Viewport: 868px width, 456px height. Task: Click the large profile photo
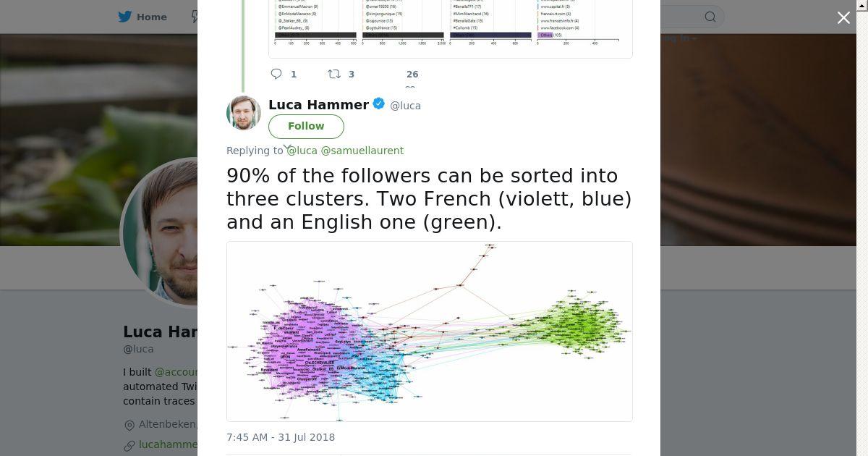tap(161, 232)
